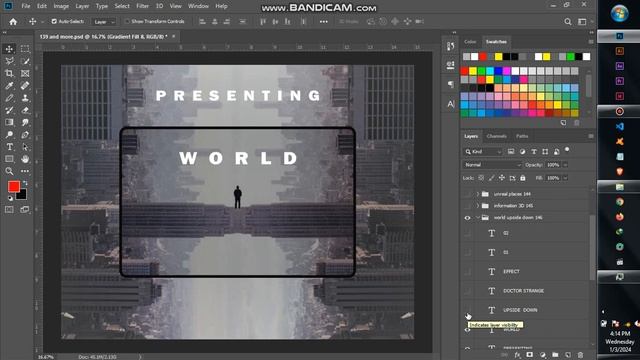640x360 pixels.
Task: Select the Rectangular Marquee tool
Action: click(x=25, y=49)
